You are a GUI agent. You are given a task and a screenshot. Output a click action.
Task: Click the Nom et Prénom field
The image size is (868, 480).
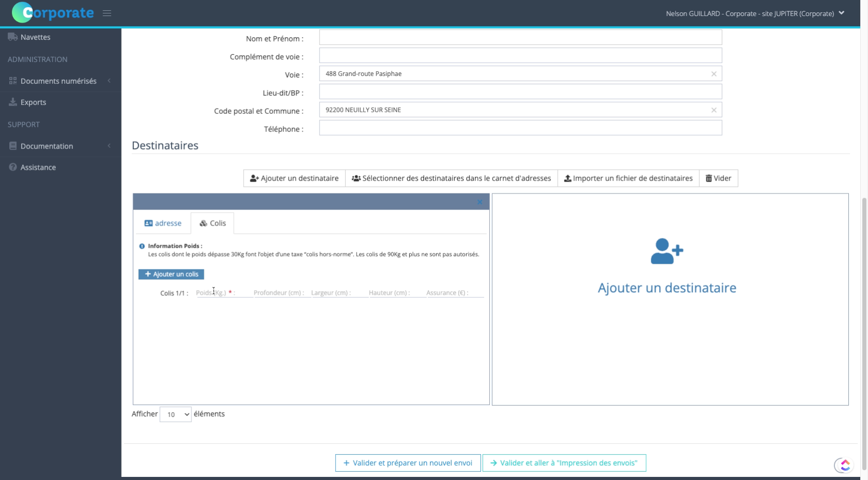pyautogui.click(x=520, y=37)
